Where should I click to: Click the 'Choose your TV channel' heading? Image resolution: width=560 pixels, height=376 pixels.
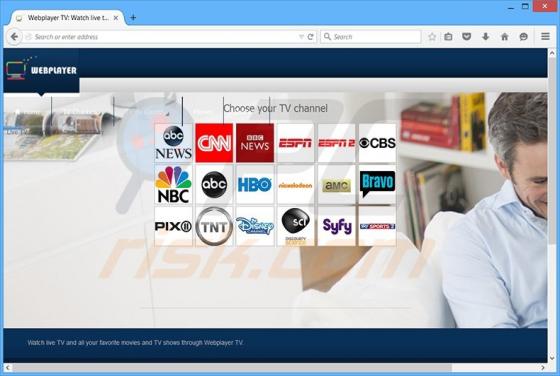coord(275,108)
